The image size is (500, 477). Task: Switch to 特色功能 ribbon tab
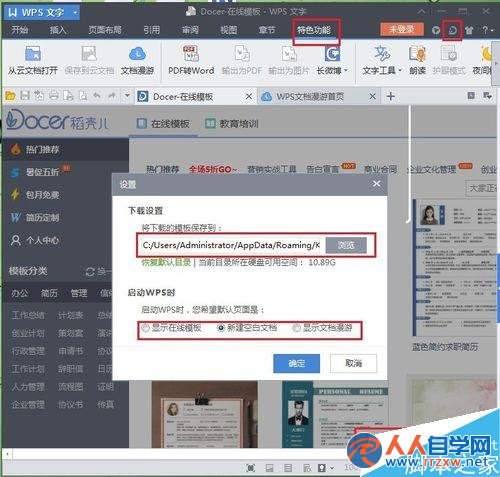314,30
